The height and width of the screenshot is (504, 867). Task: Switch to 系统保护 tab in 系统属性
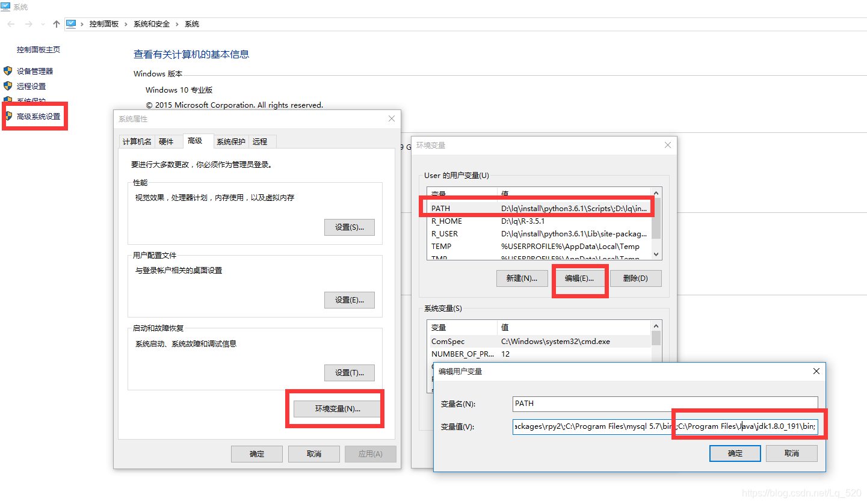click(231, 142)
